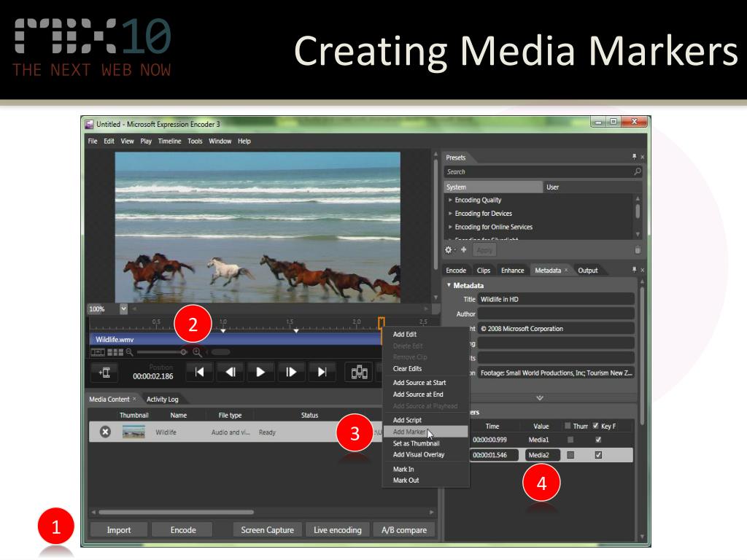Click the Screen Capture button
The image size is (747, 560).
click(267, 530)
